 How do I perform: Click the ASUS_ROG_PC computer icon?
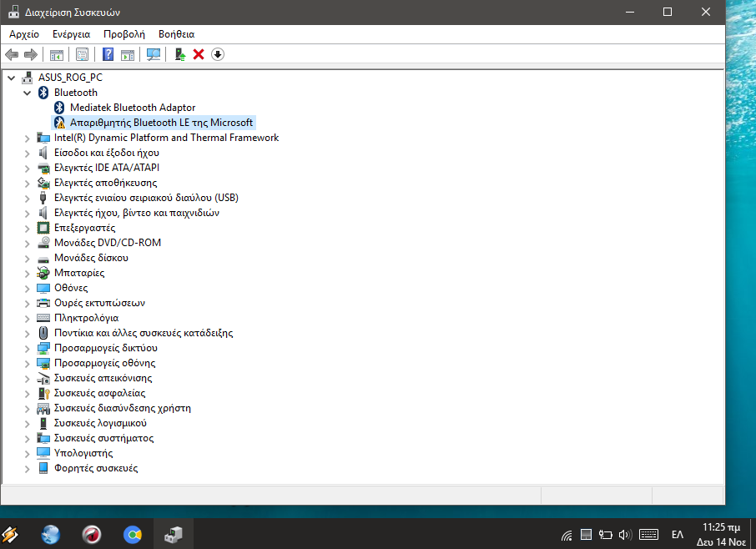28,77
